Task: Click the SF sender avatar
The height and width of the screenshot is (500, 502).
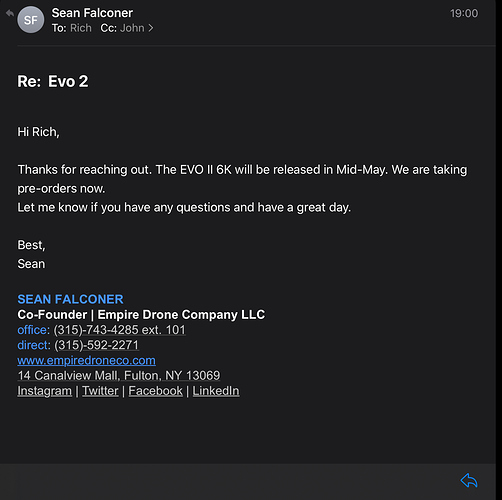Action: click(x=31, y=20)
